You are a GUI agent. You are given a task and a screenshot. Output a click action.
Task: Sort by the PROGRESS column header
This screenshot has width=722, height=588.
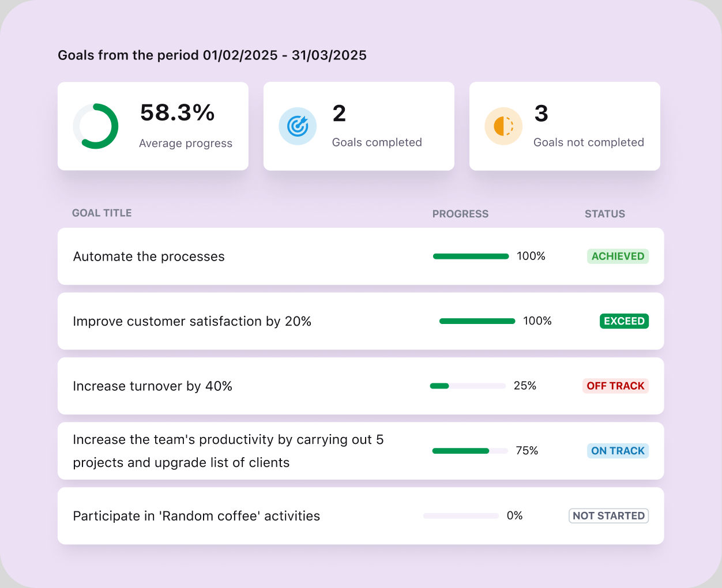pyautogui.click(x=460, y=214)
